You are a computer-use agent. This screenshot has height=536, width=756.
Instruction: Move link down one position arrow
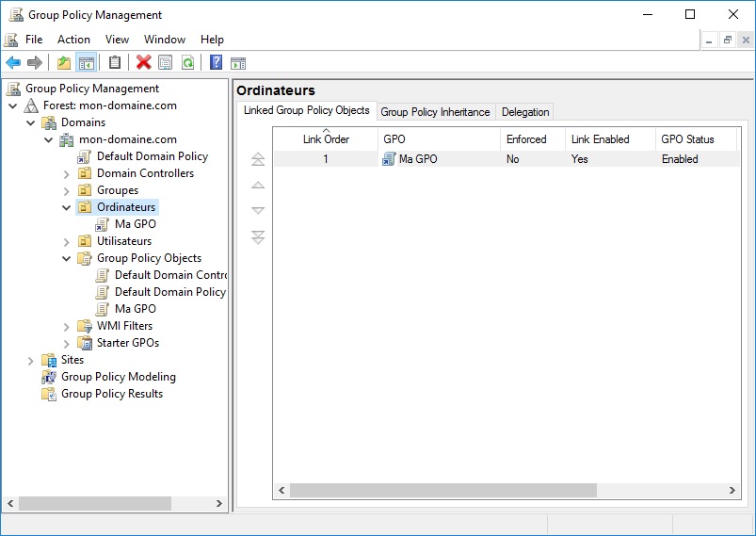[x=258, y=211]
